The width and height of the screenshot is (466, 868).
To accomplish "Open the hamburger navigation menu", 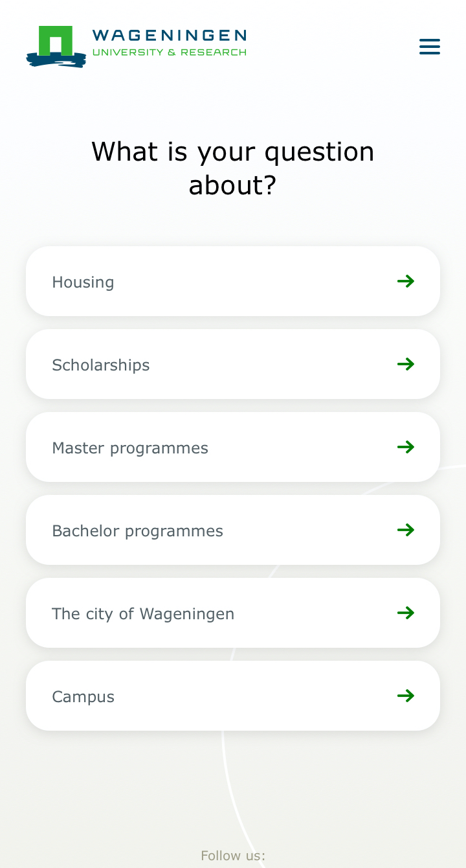I will [x=429, y=47].
